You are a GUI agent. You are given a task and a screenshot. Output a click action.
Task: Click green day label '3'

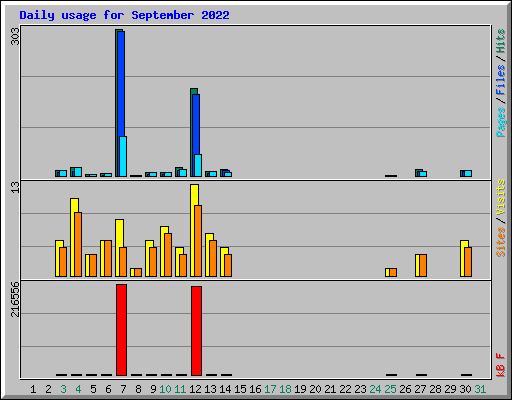pos(63,389)
